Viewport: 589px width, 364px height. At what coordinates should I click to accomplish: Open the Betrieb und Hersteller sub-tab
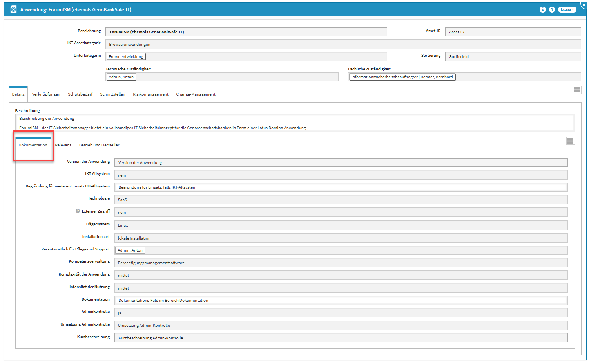(99, 145)
